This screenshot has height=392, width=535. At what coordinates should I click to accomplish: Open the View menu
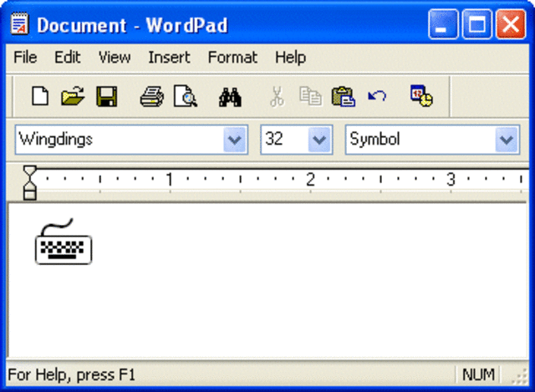tap(115, 58)
